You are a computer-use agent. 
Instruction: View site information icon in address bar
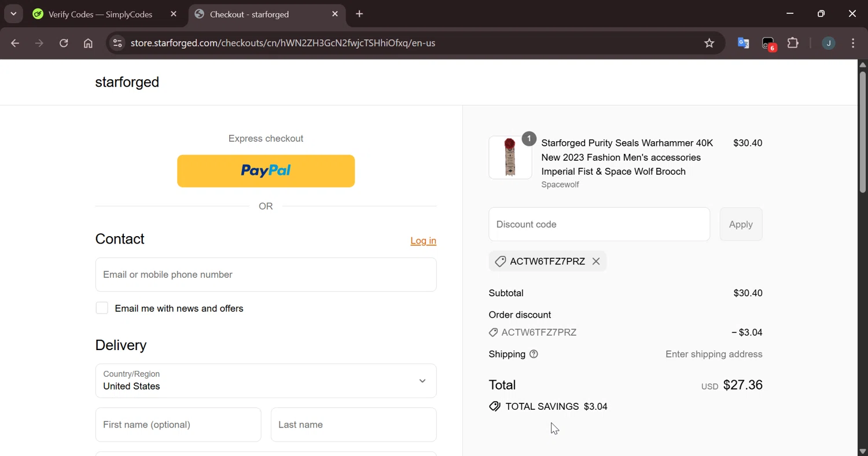tap(117, 43)
